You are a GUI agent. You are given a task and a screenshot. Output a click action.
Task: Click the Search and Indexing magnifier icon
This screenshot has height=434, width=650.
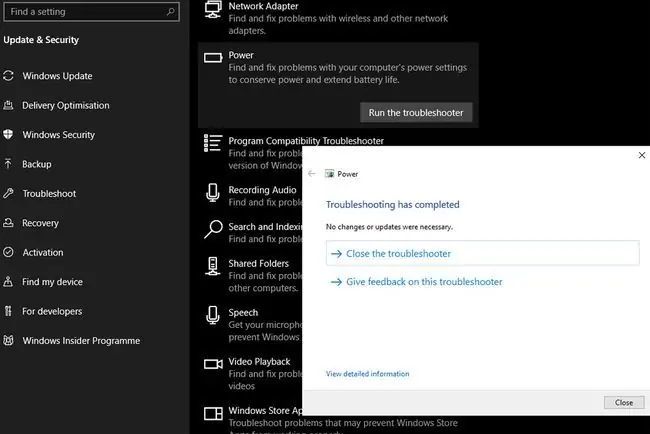(213, 229)
